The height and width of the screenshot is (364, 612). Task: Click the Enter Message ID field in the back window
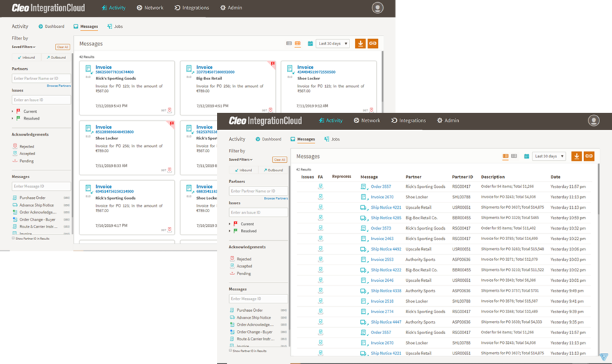[x=41, y=186]
